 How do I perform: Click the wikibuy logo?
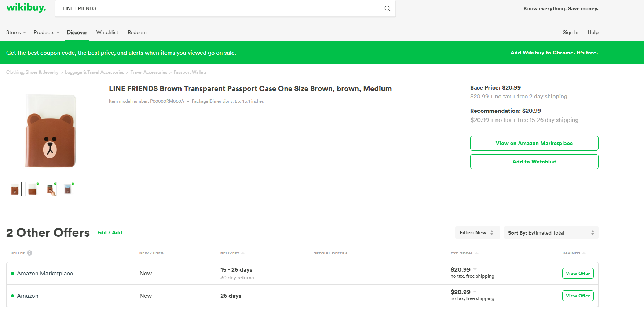26,8
